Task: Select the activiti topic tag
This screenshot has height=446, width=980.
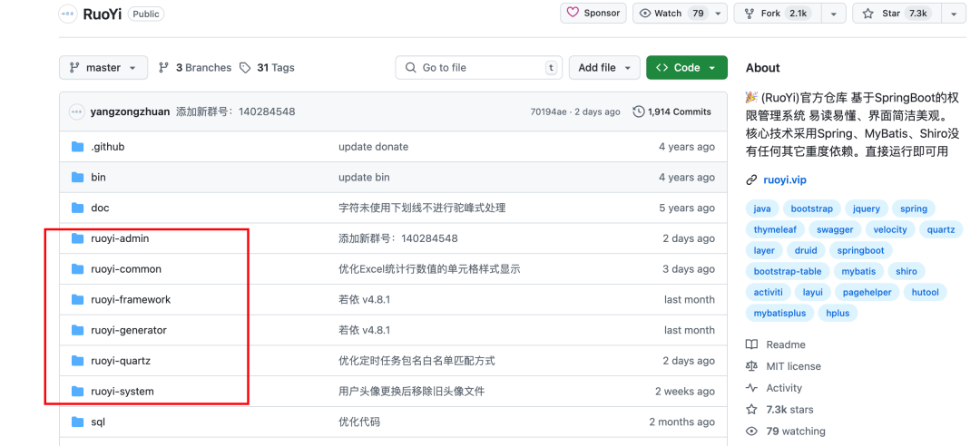Action: [x=769, y=292]
